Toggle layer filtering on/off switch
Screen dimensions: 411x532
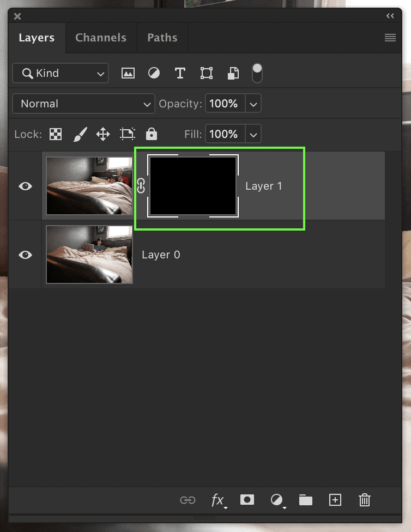point(257,73)
